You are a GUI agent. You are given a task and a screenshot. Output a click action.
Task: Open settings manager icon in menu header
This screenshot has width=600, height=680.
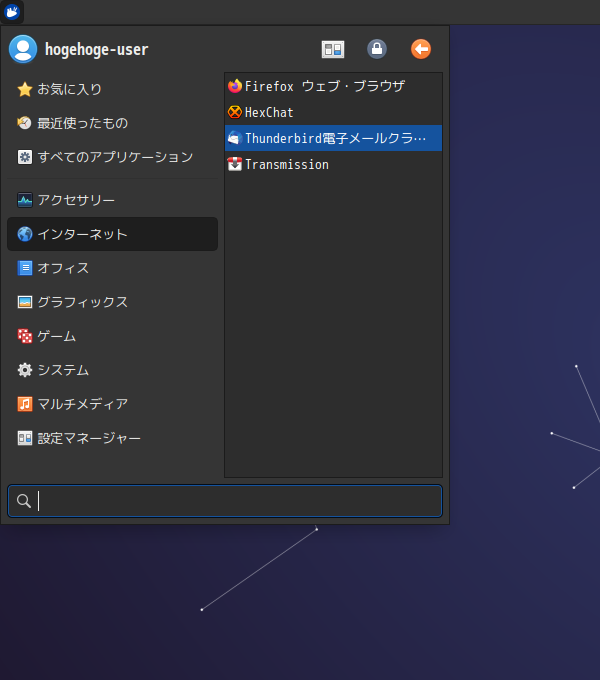coord(333,49)
